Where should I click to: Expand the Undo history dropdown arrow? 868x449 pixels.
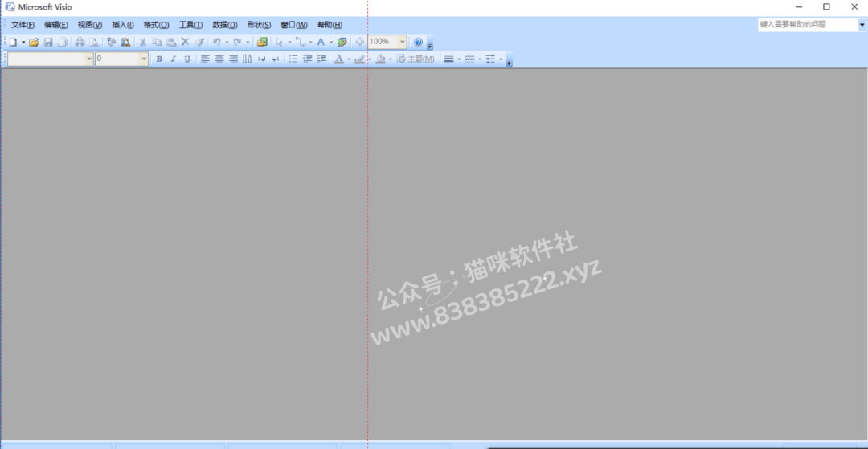click(x=227, y=42)
